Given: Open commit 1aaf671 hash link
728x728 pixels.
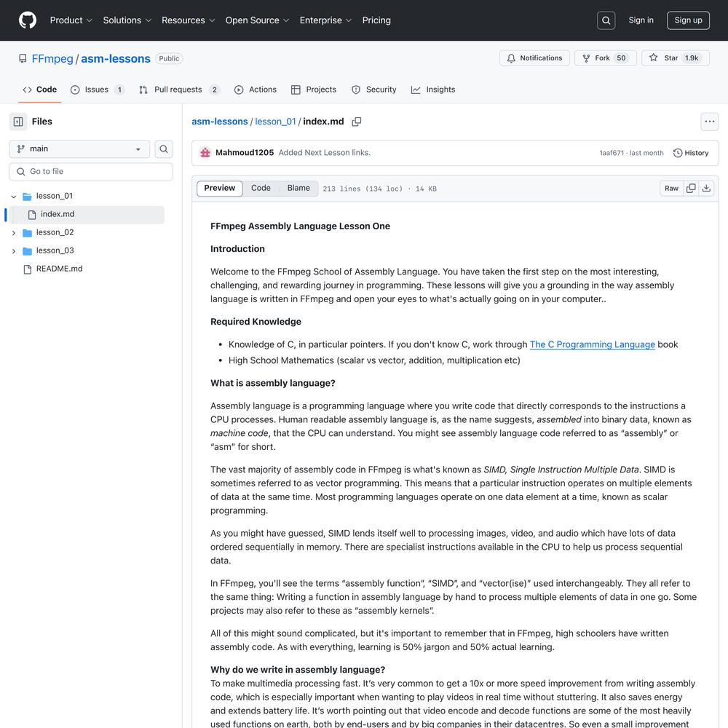Looking at the screenshot, I should (x=612, y=153).
